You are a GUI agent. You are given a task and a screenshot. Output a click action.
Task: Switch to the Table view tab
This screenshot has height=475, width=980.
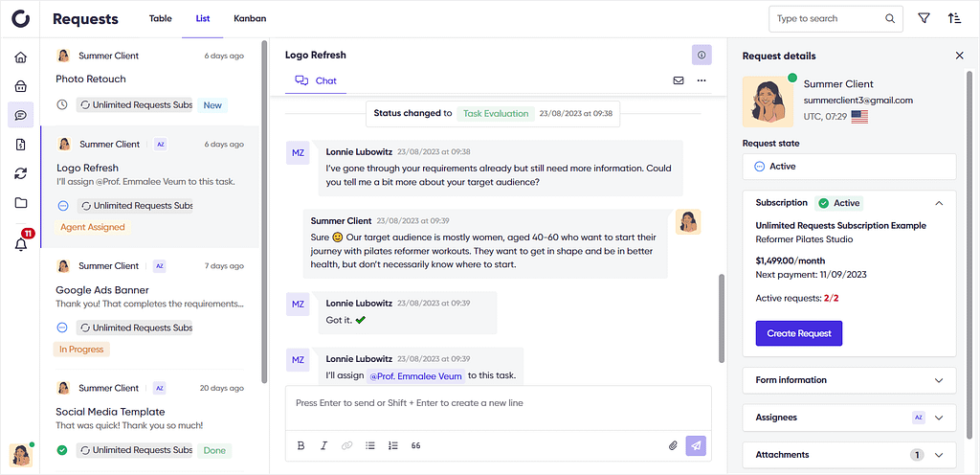pyautogui.click(x=161, y=19)
